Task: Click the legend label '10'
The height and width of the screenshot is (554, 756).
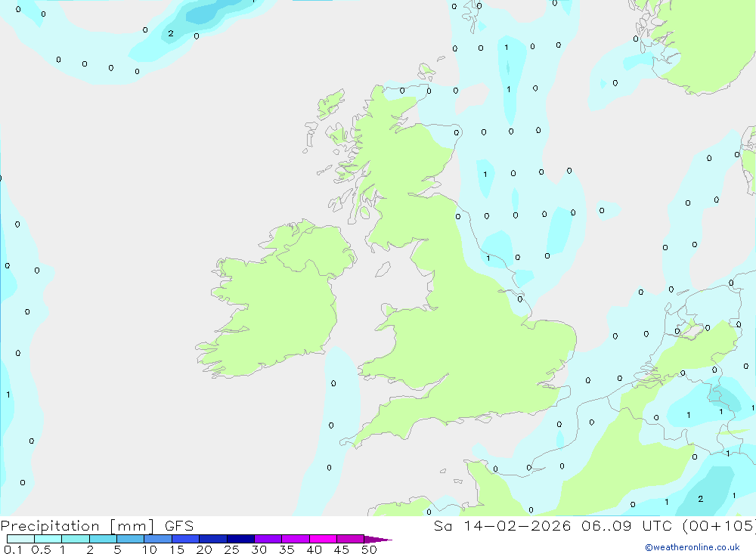Action: pyautogui.click(x=150, y=549)
